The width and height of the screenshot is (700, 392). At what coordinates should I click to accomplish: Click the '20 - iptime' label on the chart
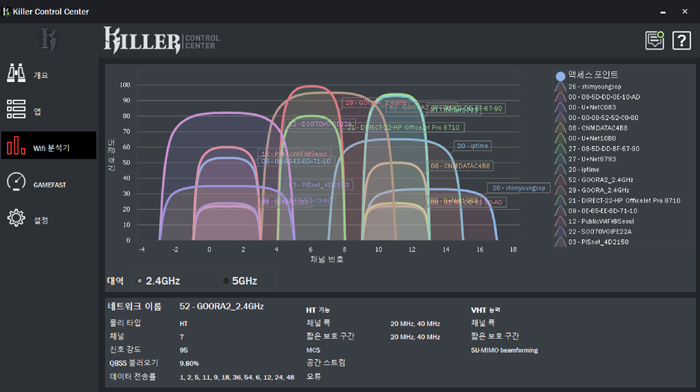pyautogui.click(x=473, y=146)
